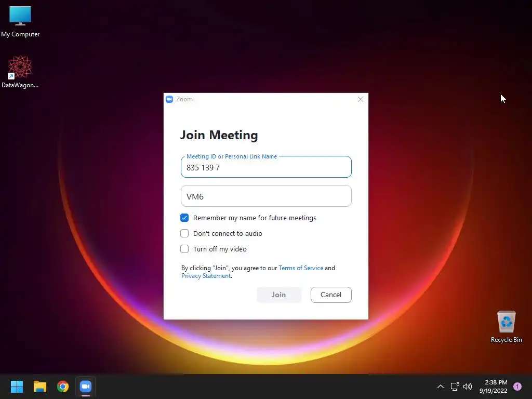Enable Don't connect to audio
Viewport: 532px width, 399px height.
point(184,233)
